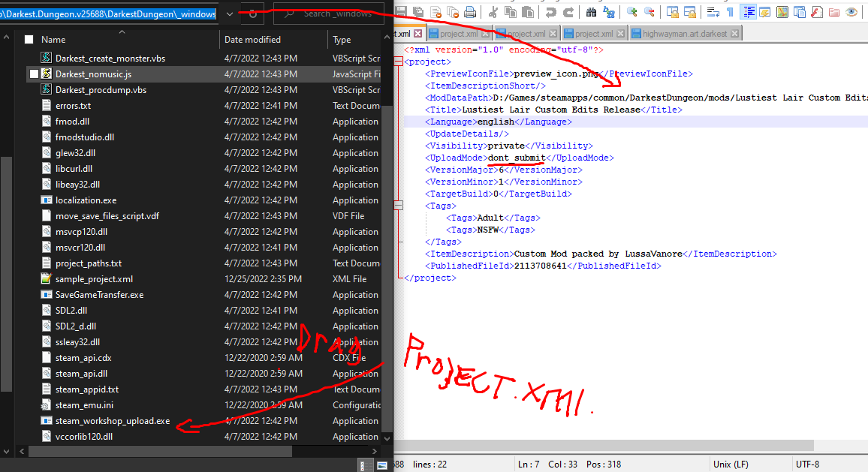Check the box next to Darkest_nomusic.js
This screenshot has height=472, width=868.
[34, 74]
